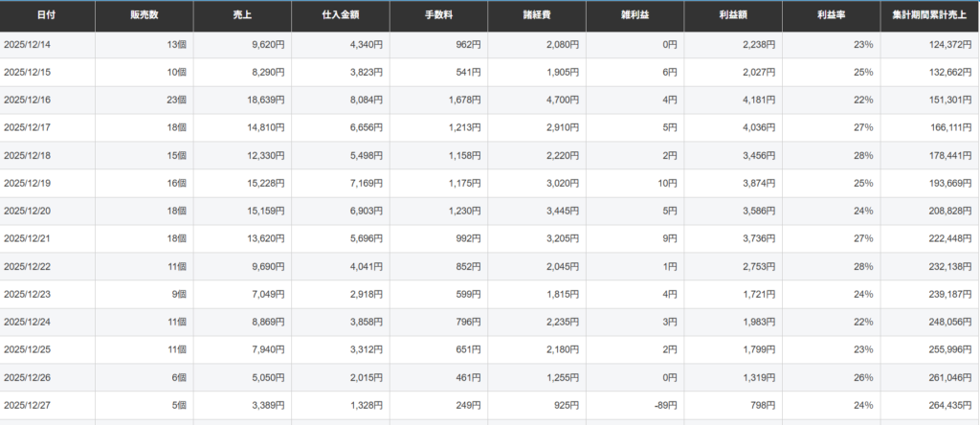Click the 264,435円 cumulative sales cell
980x425 pixels.
(x=948, y=406)
